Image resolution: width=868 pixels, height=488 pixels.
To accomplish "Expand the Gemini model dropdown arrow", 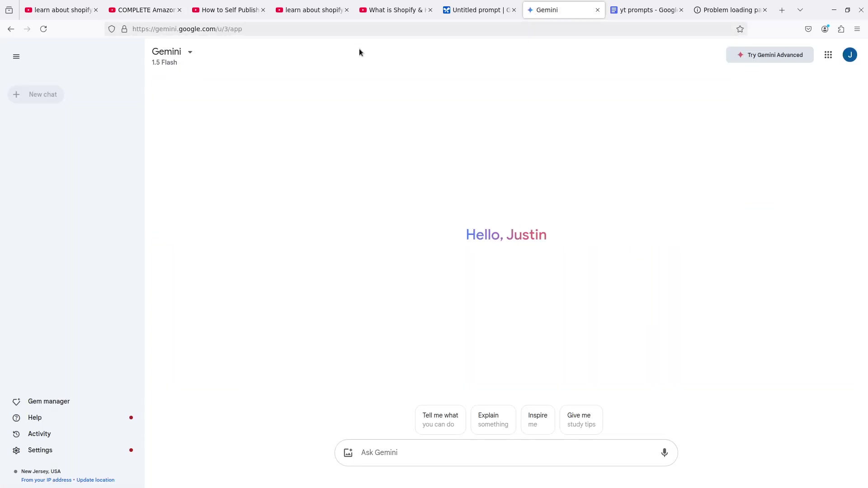I will [190, 52].
